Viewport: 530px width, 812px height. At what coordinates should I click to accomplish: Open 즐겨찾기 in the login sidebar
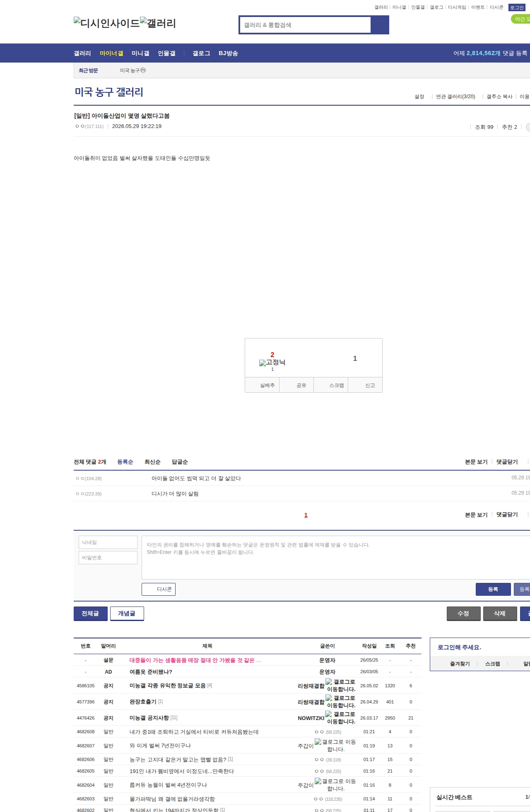[460, 664]
